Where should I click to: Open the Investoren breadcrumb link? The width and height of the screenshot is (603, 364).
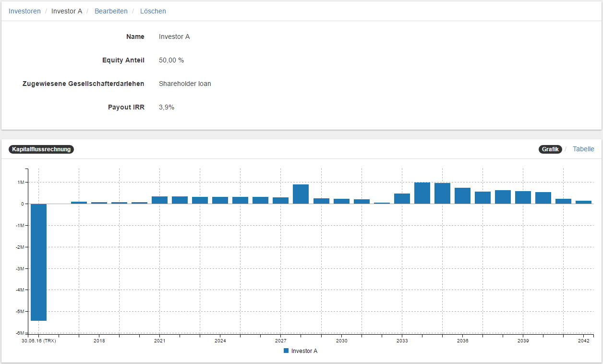(24, 11)
